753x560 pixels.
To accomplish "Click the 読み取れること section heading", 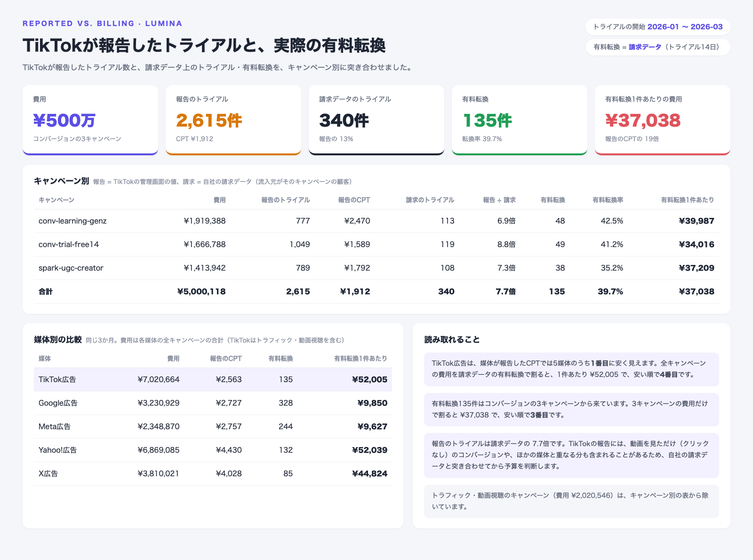I will (x=452, y=340).
